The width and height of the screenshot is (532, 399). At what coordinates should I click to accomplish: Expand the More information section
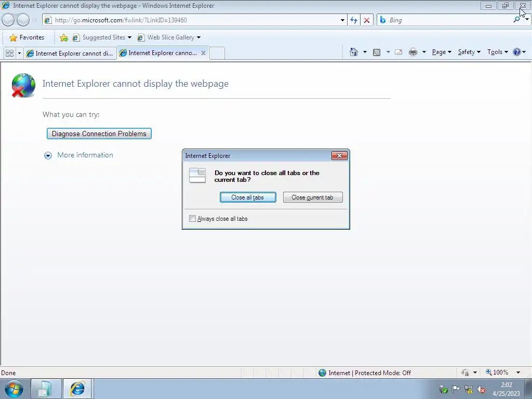pos(79,155)
